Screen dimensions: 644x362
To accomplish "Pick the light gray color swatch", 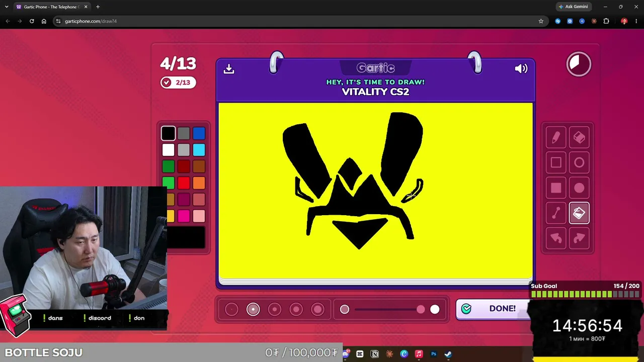I will pos(184,150).
